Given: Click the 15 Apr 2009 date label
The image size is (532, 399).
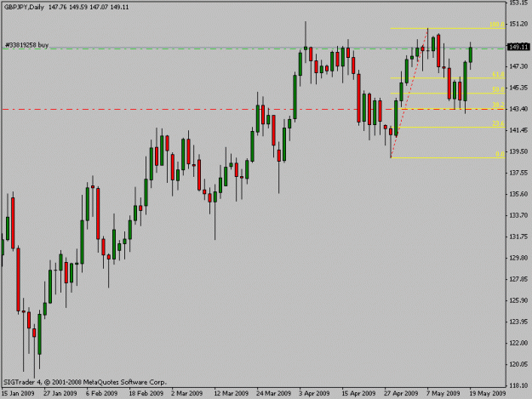Looking at the screenshot, I should pyautogui.click(x=358, y=393).
